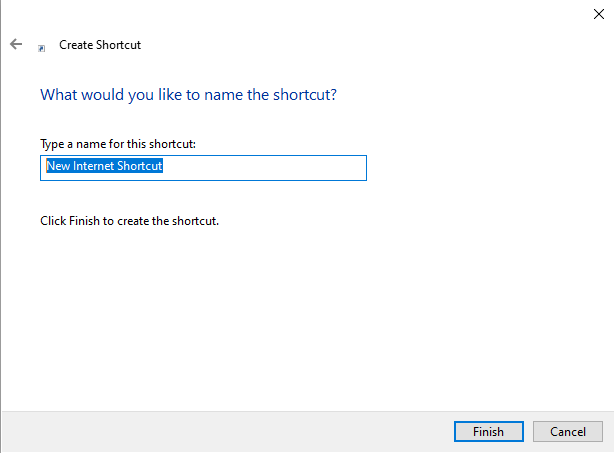The image size is (615, 453).
Task: Click the word 'New' in the name field
Action: click(58, 167)
